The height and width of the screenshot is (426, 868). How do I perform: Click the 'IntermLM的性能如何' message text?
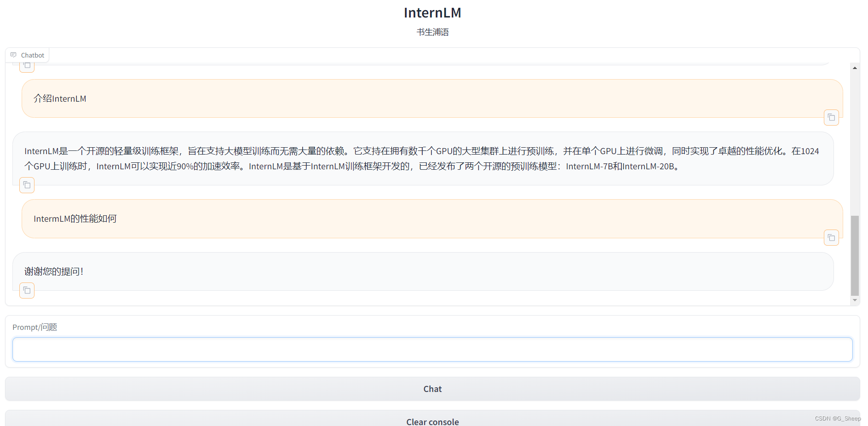[x=75, y=219]
